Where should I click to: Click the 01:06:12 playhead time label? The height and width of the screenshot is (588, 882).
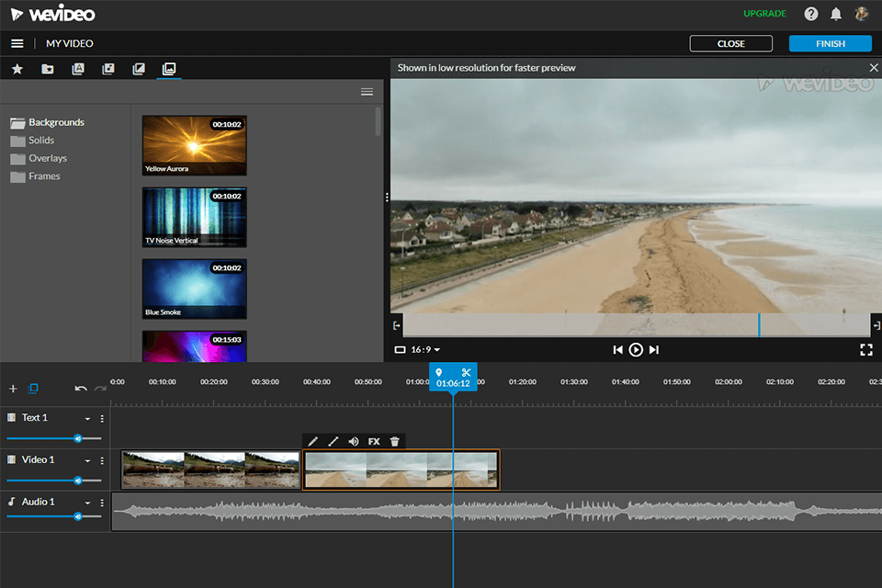coord(453,384)
